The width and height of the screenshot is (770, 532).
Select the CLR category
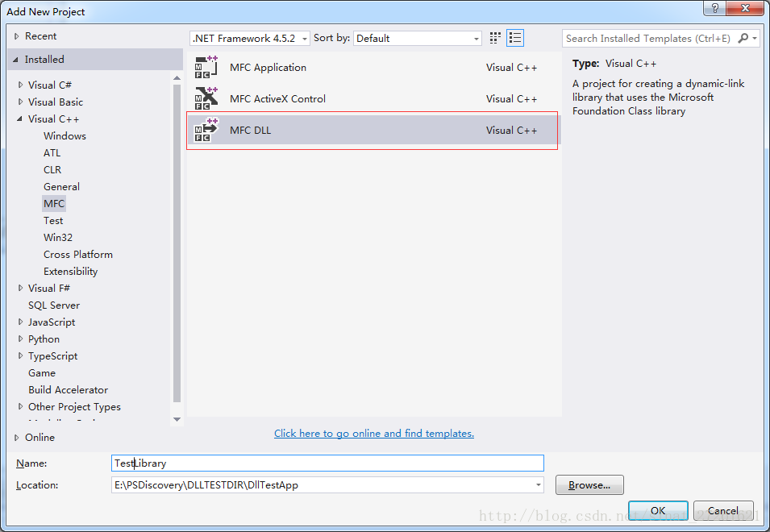[x=52, y=170]
